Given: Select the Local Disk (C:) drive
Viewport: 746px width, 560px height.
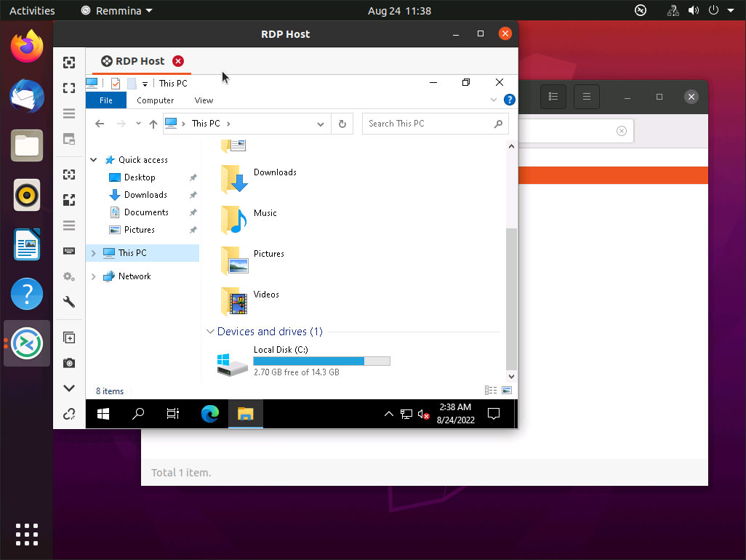Looking at the screenshot, I should (x=303, y=361).
